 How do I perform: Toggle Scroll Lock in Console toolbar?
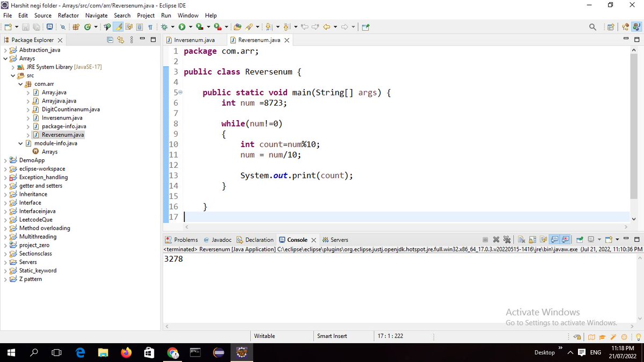[x=532, y=240]
